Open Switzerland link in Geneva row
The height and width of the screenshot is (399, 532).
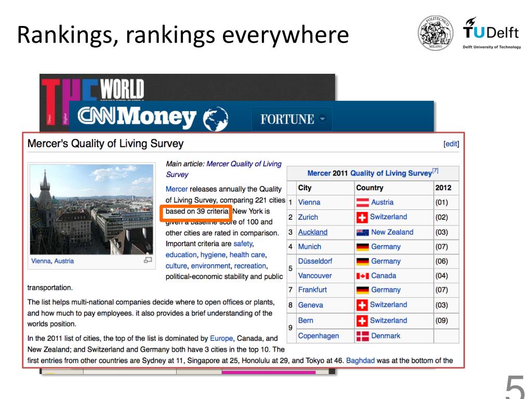click(389, 304)
